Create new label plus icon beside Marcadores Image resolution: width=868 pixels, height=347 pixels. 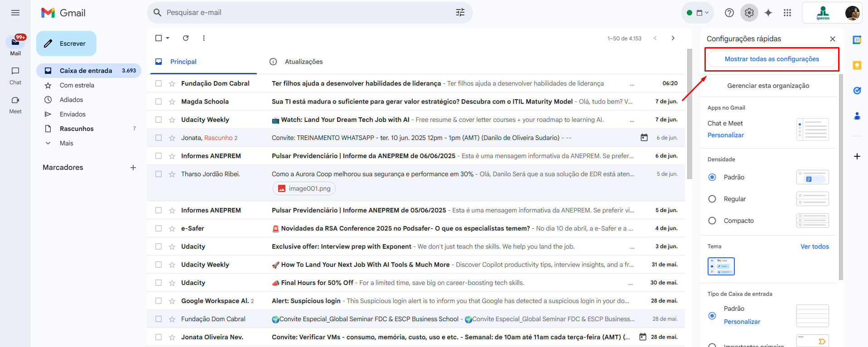[133, 168]
